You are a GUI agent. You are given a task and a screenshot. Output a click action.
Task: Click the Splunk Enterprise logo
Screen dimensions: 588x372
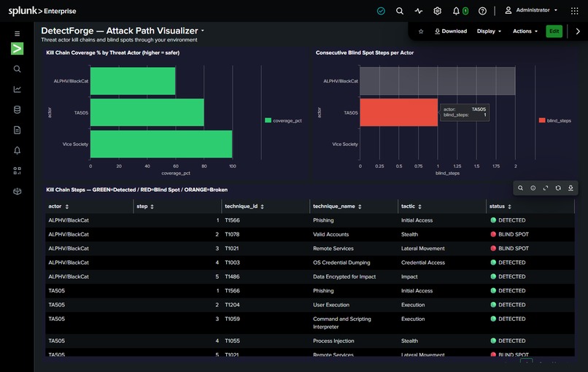tap(42, 11)
